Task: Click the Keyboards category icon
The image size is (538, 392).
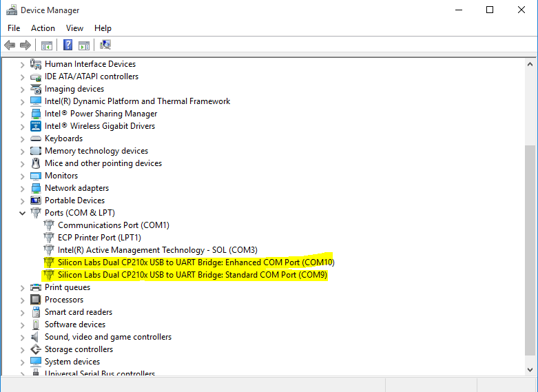Action: 36,138
